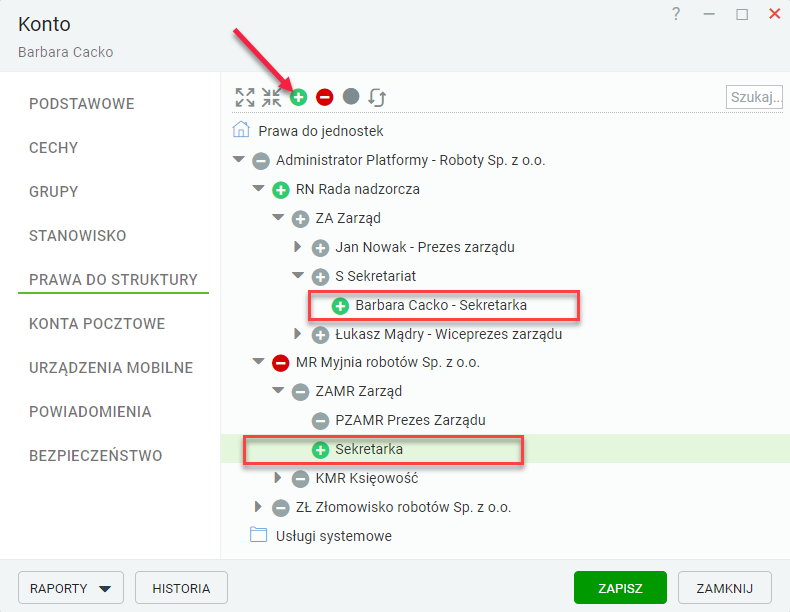The image size is (790, 612).
Task: Collapse the S Sekretariat node
Action: (298, 275)
